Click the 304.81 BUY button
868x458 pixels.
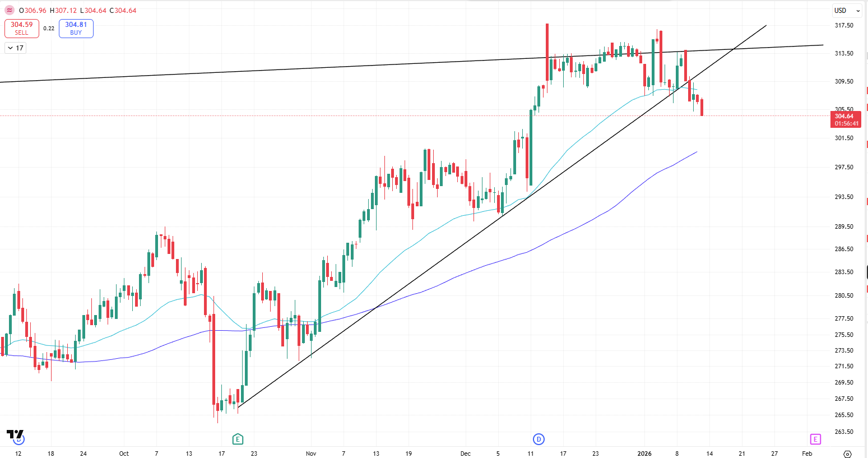pyautogui.click(x=76, y=28)
